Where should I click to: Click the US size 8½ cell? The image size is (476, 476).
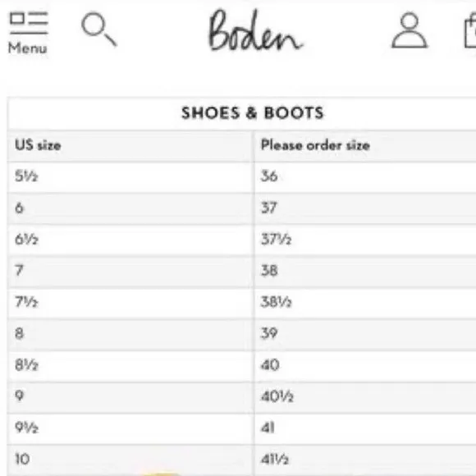click(130, 365)
